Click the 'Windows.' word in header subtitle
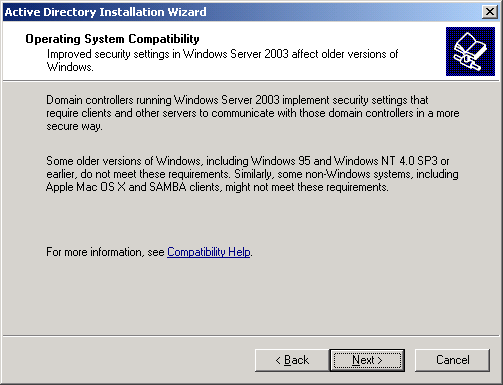 (70, 67)
